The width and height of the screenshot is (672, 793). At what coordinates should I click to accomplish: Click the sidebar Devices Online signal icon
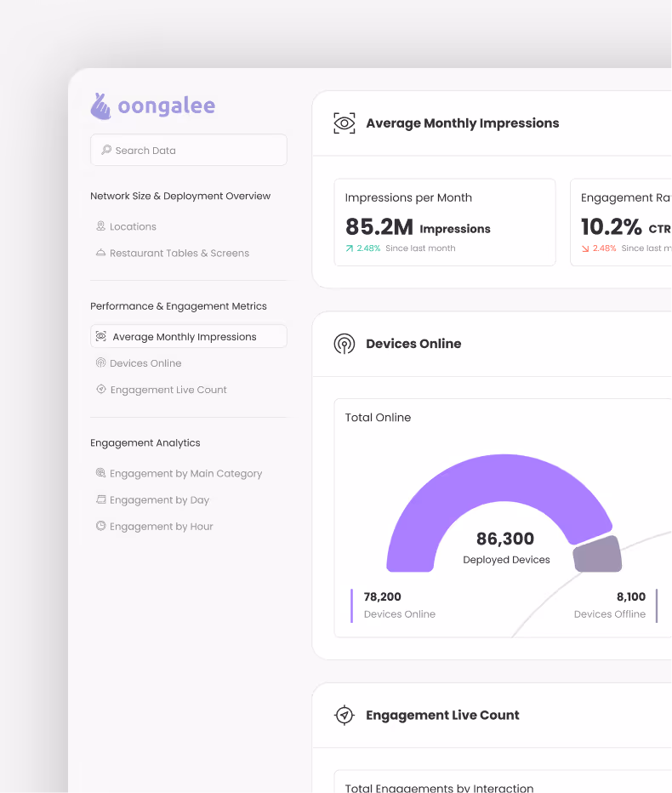click(100, 362)
